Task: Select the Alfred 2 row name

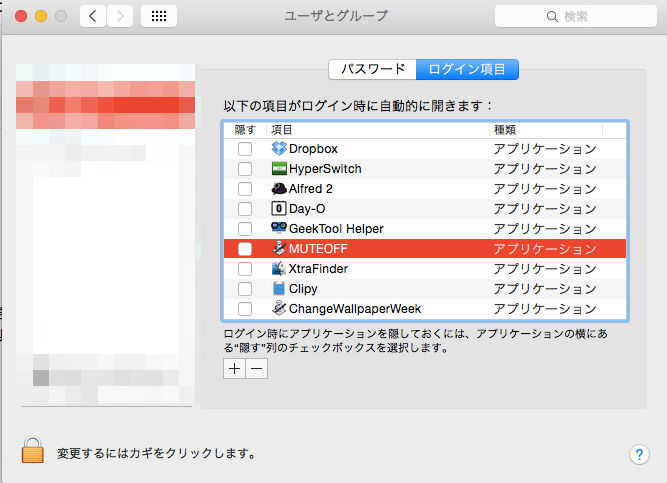Action: pyautogui.click(x=311, y=189)
